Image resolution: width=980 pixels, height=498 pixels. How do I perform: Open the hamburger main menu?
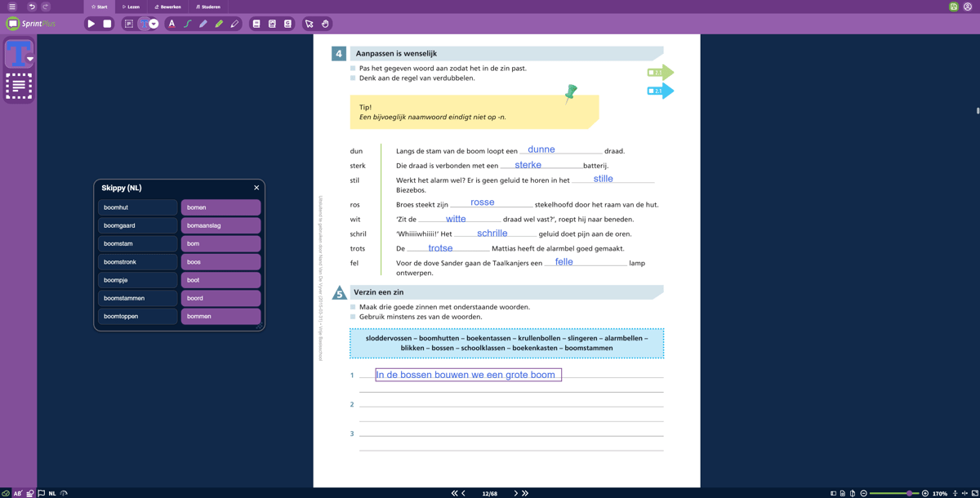pos(12,7)
